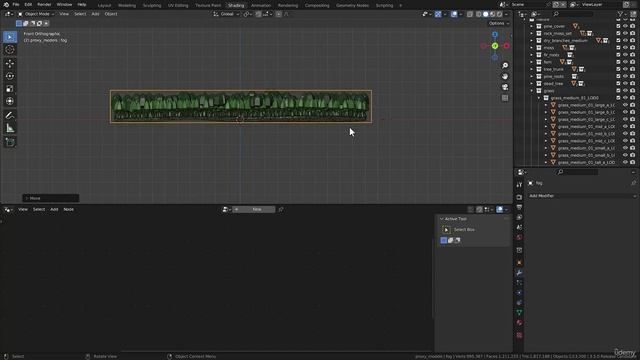Open the node editor Select menu
Screen dimensions: 640x360
[x=39, y=209]
